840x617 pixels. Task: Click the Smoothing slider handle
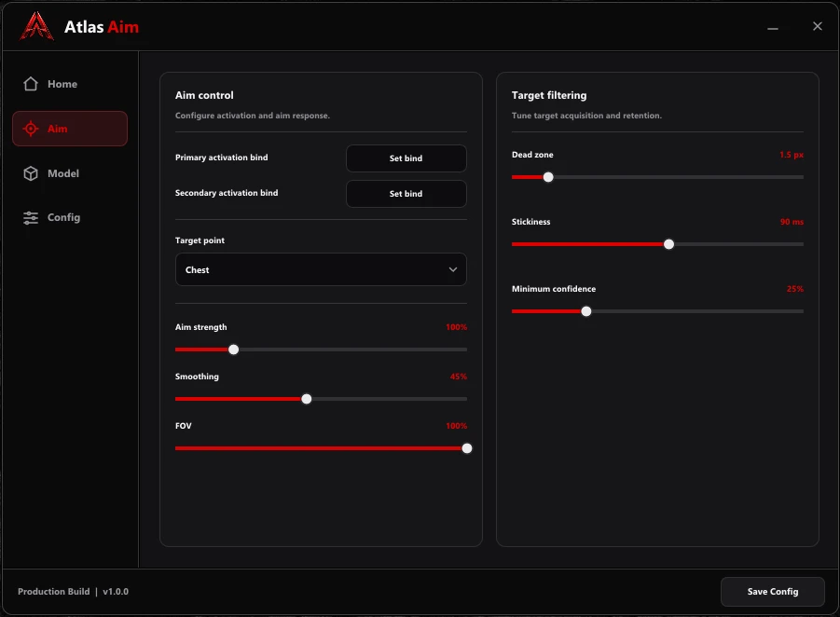tap(307, 399)
